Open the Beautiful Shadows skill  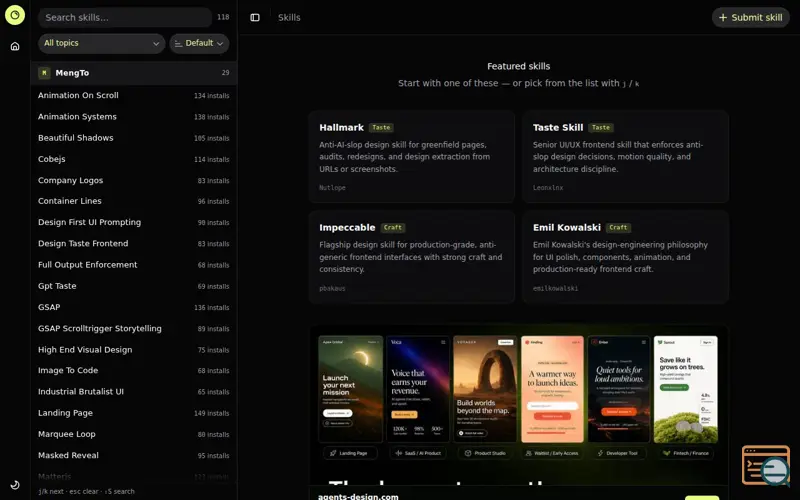pos(134,138)
